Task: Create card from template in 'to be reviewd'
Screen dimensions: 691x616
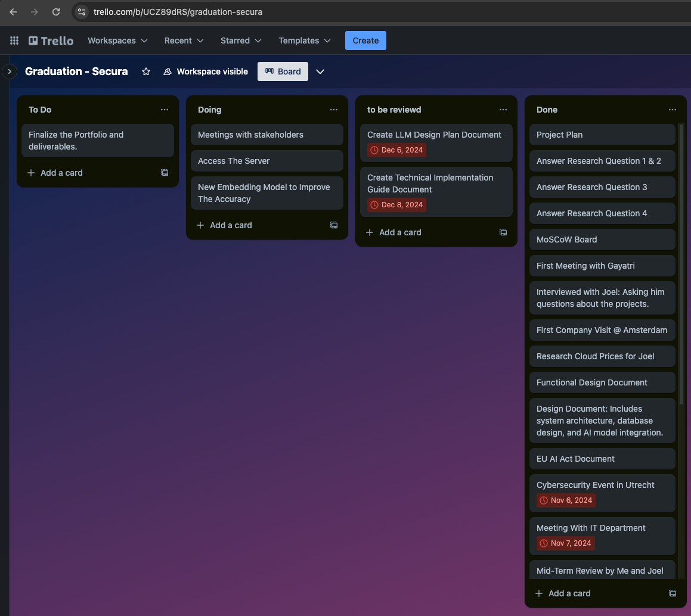Action: (x=503, y=232)
